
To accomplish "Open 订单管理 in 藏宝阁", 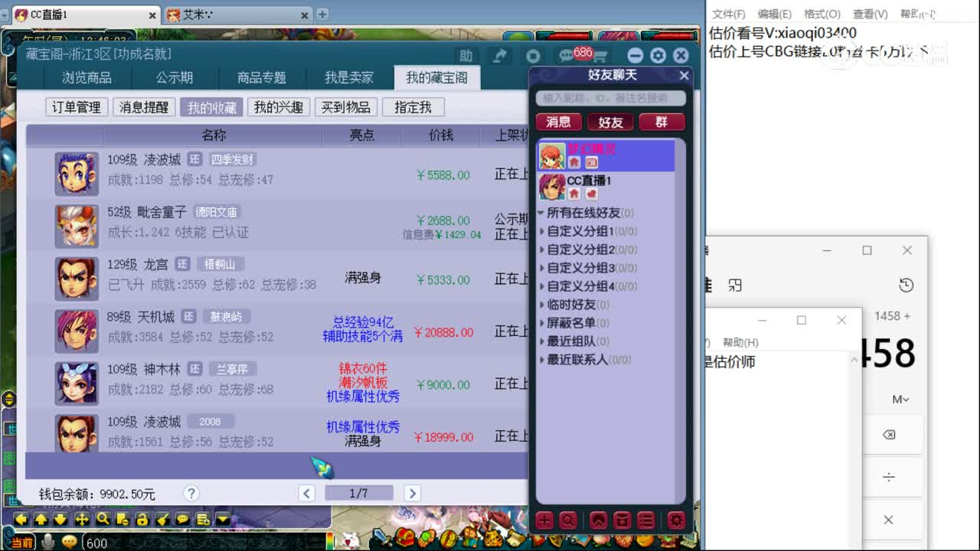I will (x=75, y=106).
